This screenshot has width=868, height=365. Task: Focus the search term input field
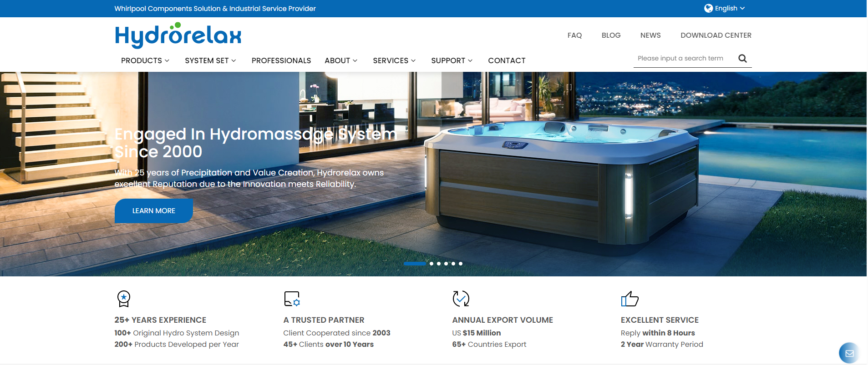point(683,59)
